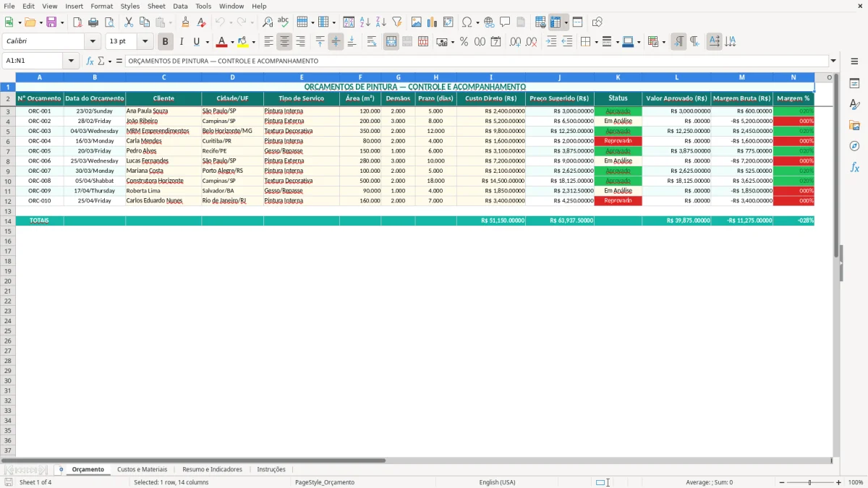Image resolution: width=868 pixels, height=488 pixels.
Task: Open the Function Wizard fx icon
Action: 90,61
